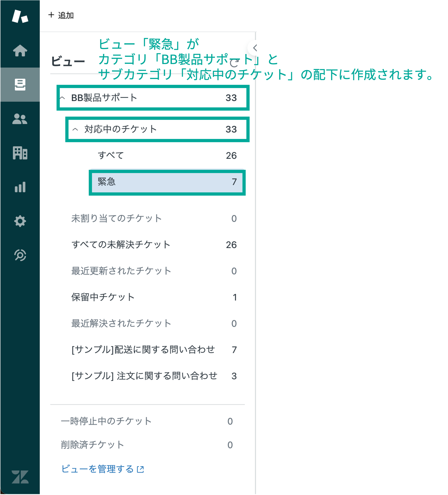Click the app logo at sidebar top
Viewport: 448px width, 495px height.
click(x=20, y=16)
